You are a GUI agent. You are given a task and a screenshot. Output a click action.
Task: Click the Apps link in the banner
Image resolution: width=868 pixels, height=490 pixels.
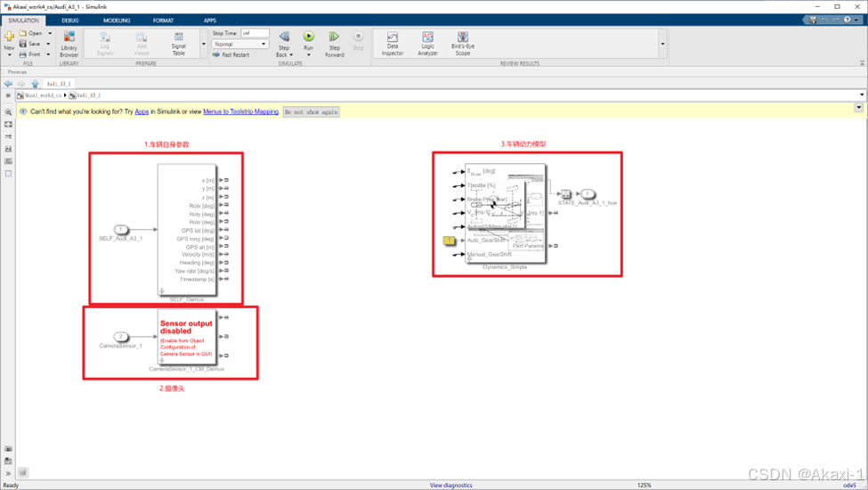(x=142, y=112)
